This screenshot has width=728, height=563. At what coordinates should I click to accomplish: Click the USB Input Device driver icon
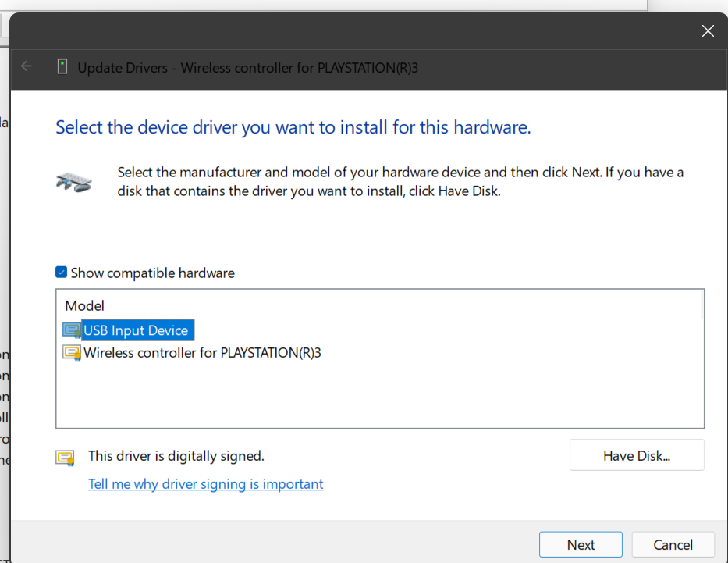(72, 330)
